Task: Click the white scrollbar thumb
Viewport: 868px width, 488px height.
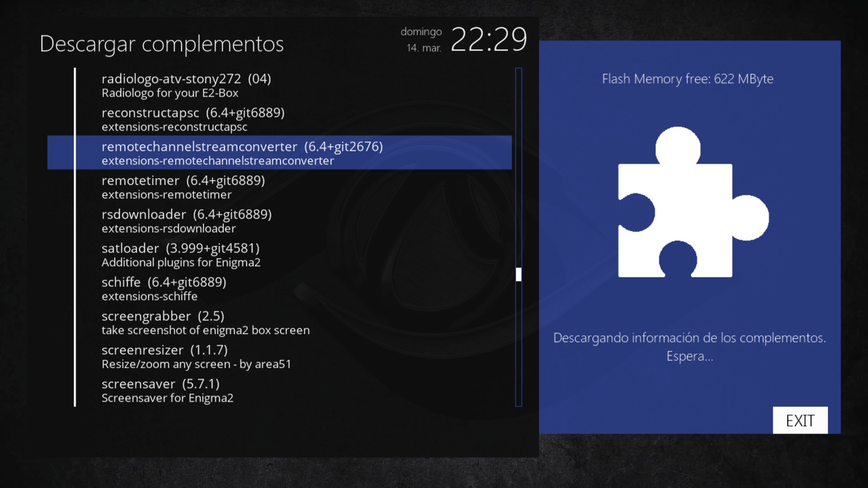Action: click(519, 274)
